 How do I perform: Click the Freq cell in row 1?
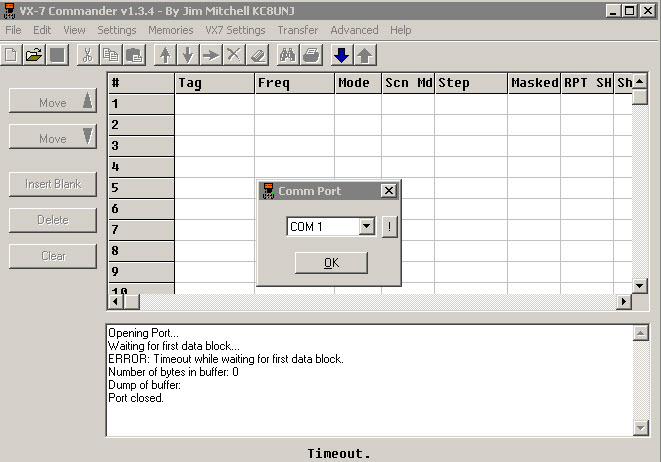click(x=295, y=104)
